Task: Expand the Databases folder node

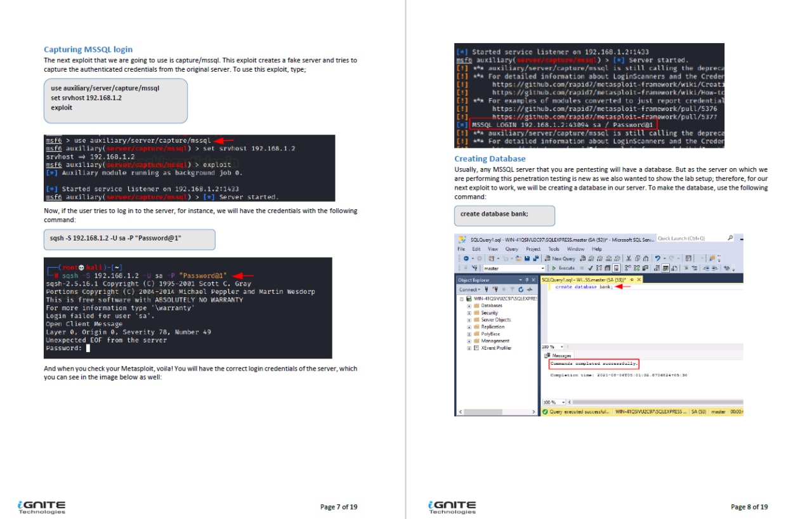Action: coord(469,306)
